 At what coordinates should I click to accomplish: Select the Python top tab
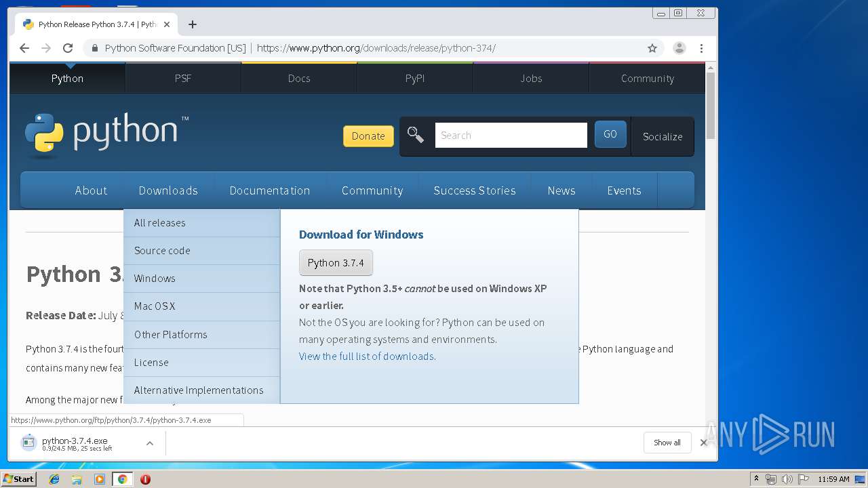pos(67,78)
